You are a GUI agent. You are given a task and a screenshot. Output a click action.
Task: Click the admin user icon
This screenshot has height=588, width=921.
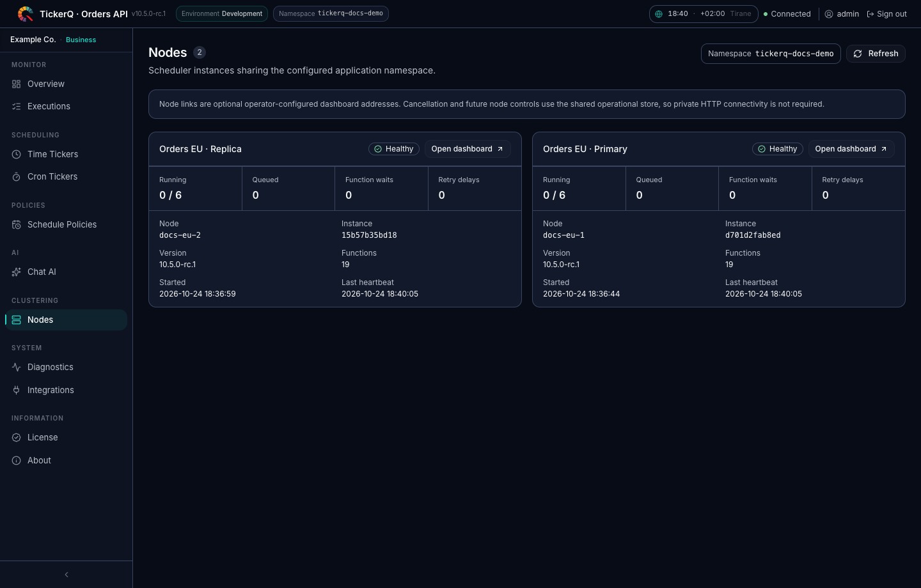[x=829, y=13]
